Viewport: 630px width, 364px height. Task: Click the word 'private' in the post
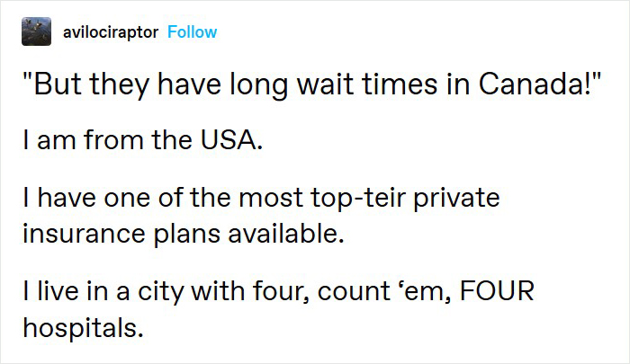click(456, 199)
